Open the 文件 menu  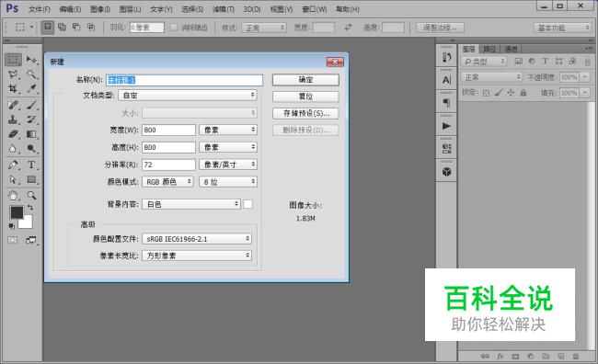click(x=40, y=9)
